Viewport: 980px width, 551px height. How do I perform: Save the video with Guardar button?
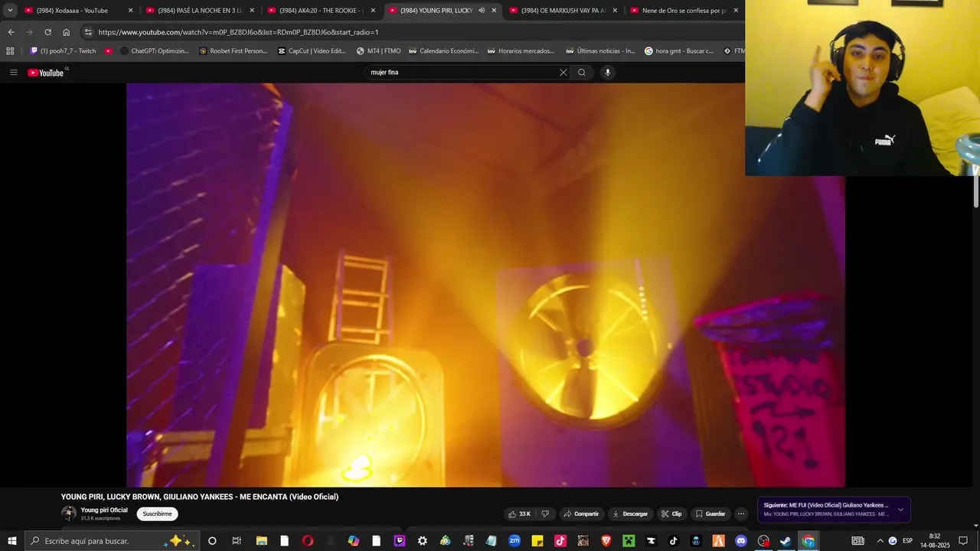[x=710, y=514]
